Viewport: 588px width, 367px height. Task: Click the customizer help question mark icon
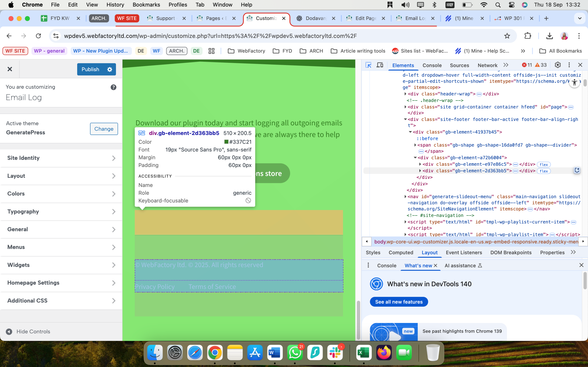pos(113,87)
